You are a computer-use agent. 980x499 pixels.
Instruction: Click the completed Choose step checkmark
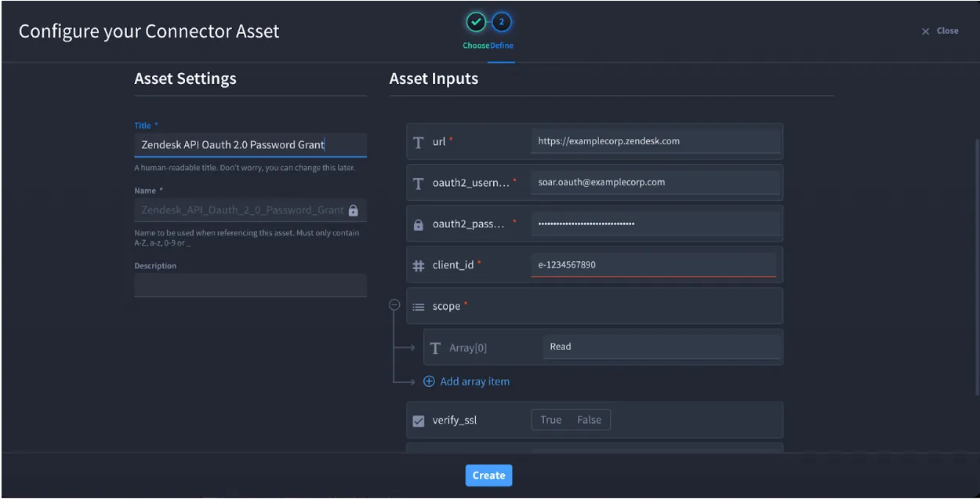point(476,22)
